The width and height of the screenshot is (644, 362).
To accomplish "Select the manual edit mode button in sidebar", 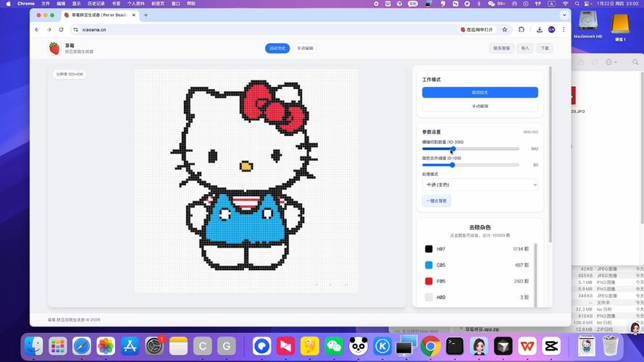I will click(x=480, y=106).
